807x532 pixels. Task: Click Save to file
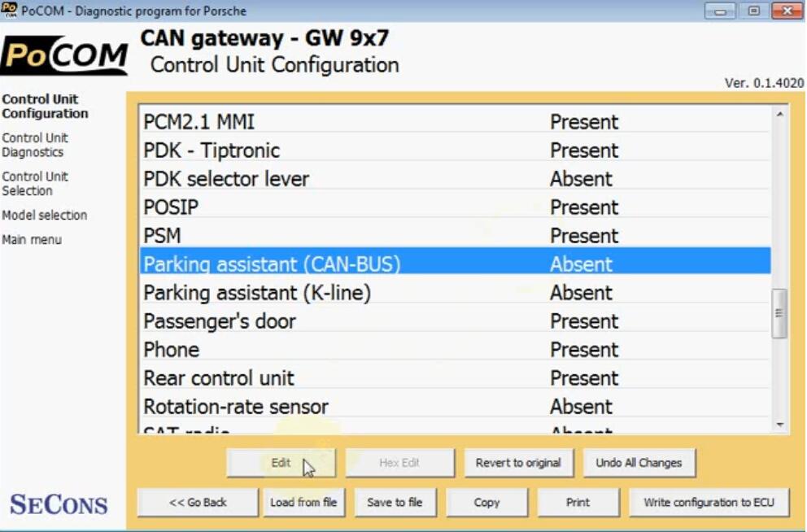(x=395, y=502)
